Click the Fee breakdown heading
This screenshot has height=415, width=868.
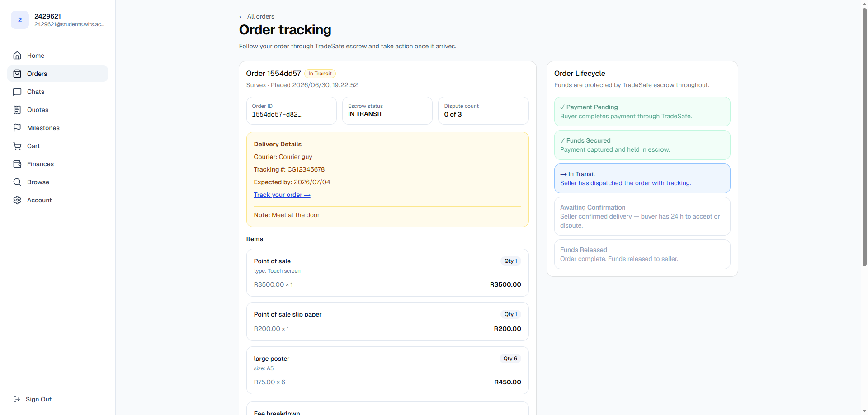point(277,412)
